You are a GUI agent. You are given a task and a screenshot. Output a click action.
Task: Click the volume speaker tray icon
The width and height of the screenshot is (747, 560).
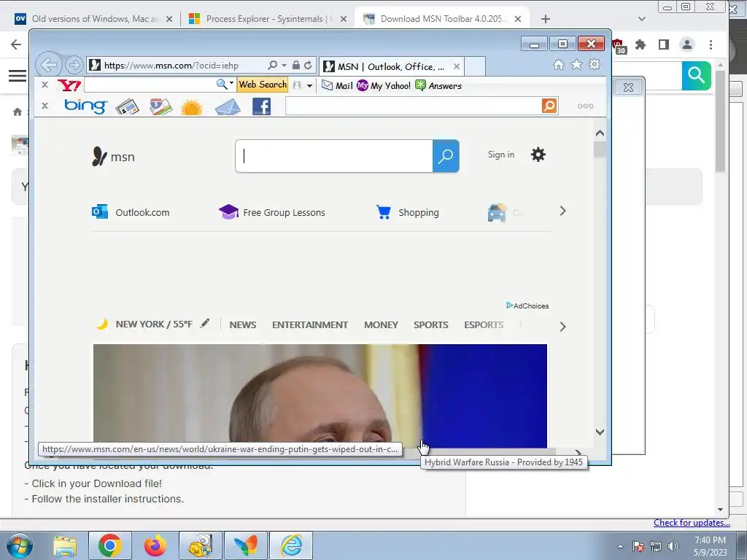(x=673, y=546)
